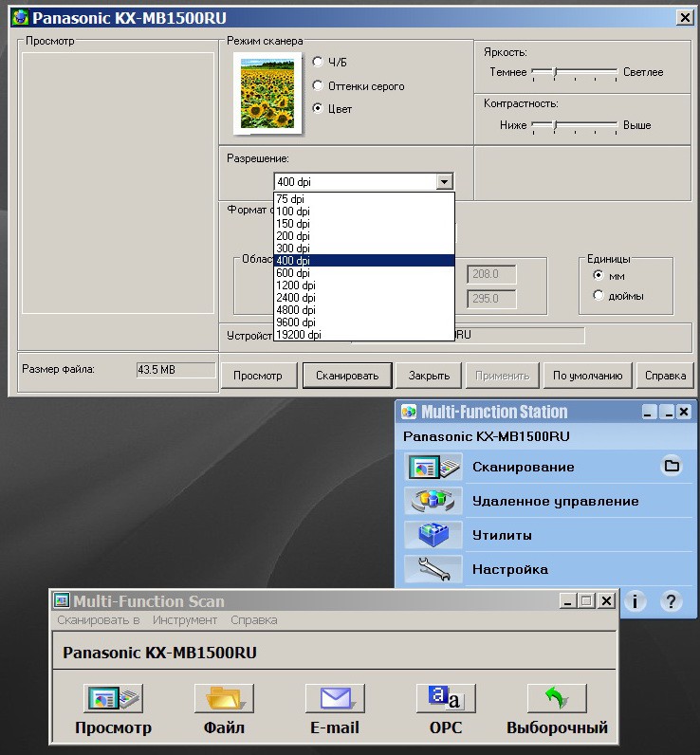Collapse the Разрешение dropdown arrow
The height and width of the screenshot is (755, 700).
[x=444, y=182]
